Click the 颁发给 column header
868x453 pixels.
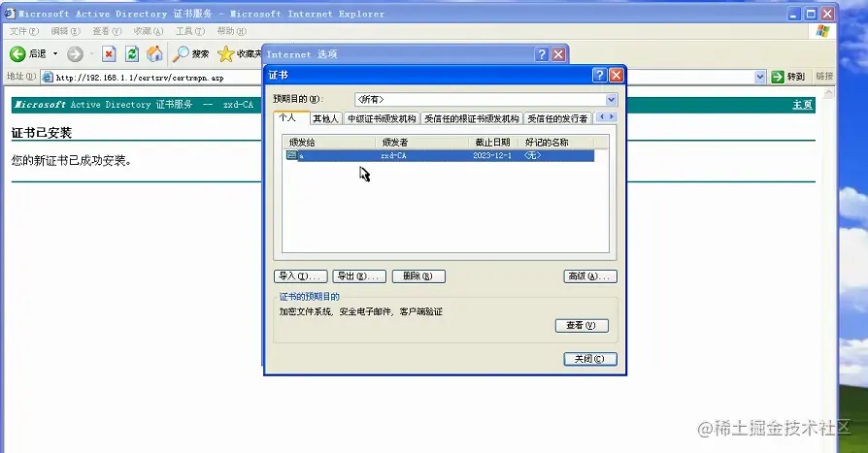(329, 143)
